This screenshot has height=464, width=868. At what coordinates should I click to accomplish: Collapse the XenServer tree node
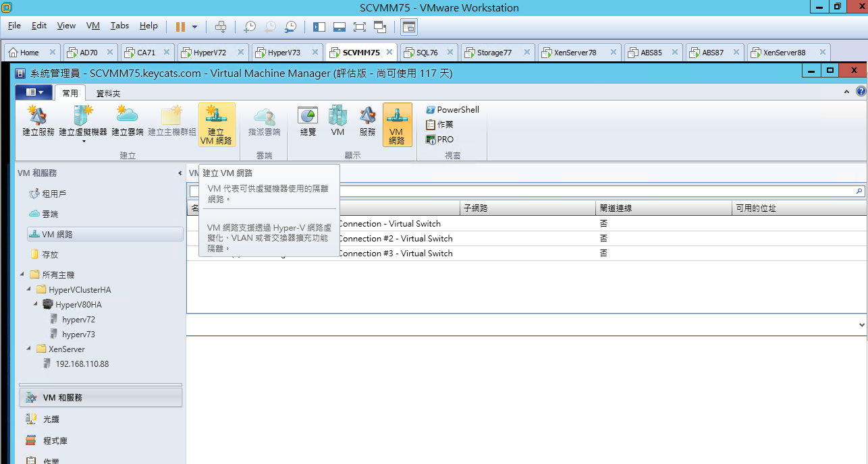coord(30,349)
